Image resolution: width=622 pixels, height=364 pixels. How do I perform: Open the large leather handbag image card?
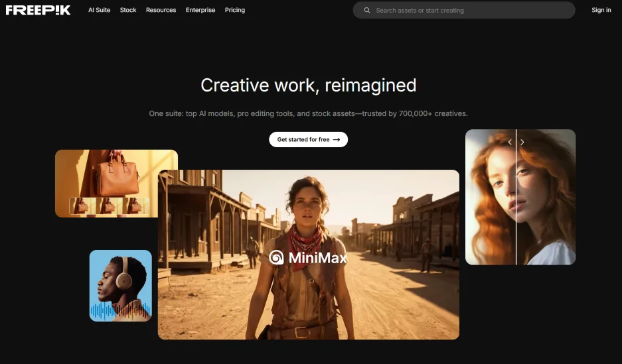point(116,171)
